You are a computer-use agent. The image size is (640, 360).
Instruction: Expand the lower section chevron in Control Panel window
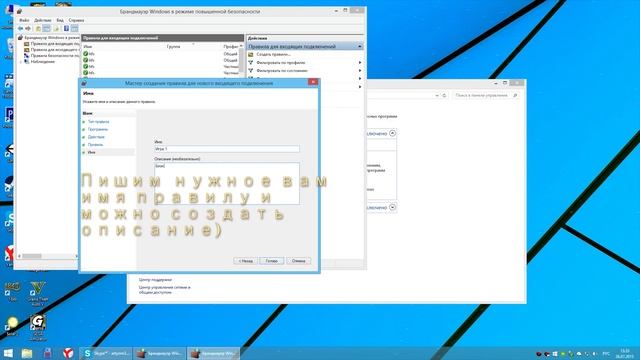(x=392, y=207)
